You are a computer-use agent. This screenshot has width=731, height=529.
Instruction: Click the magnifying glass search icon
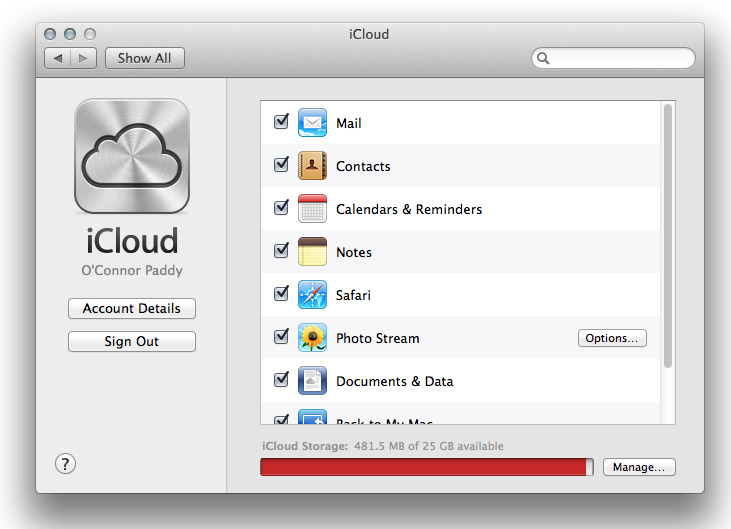click(543, 58)
